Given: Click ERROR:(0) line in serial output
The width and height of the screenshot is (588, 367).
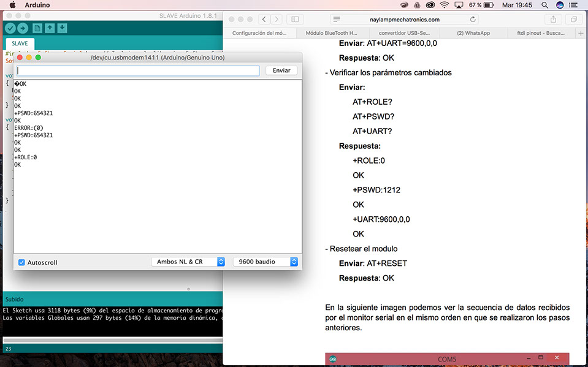Looking at the screenshot, I should tap(28, 128).
